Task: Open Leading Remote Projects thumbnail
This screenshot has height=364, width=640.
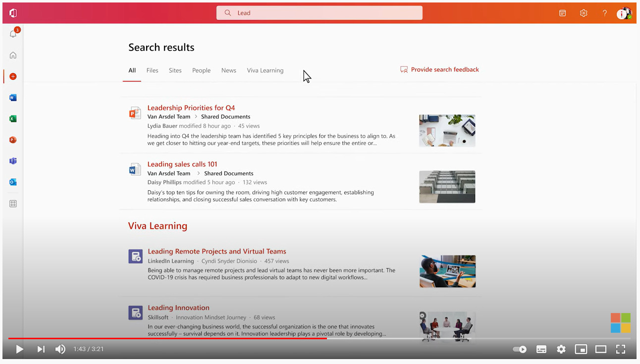Action: tap(448, 271)
